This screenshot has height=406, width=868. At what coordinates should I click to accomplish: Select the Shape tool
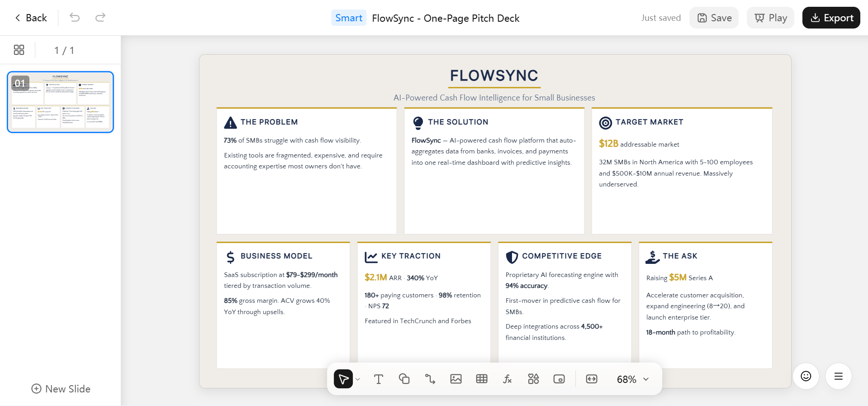(x=404, y=379)
